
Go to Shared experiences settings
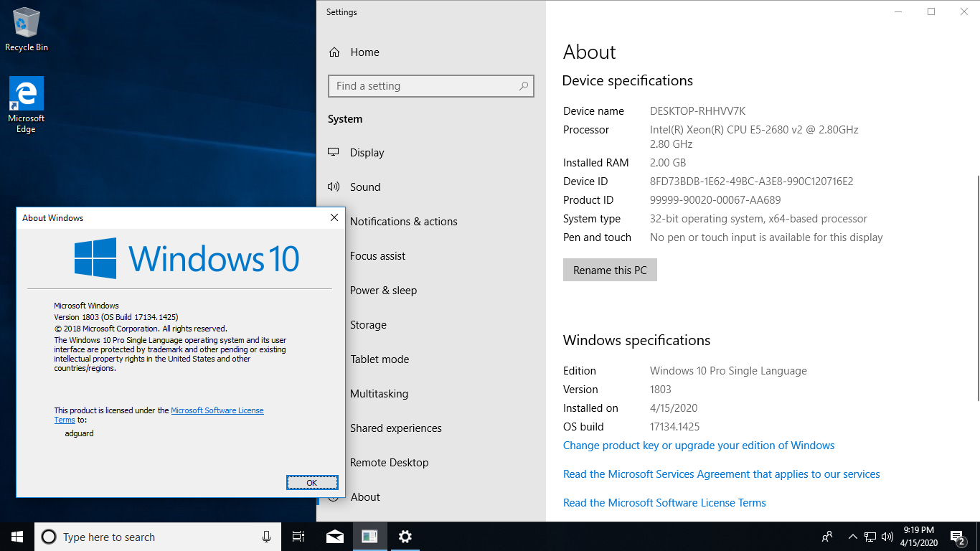pyautogui.click(x=396, y=428)
